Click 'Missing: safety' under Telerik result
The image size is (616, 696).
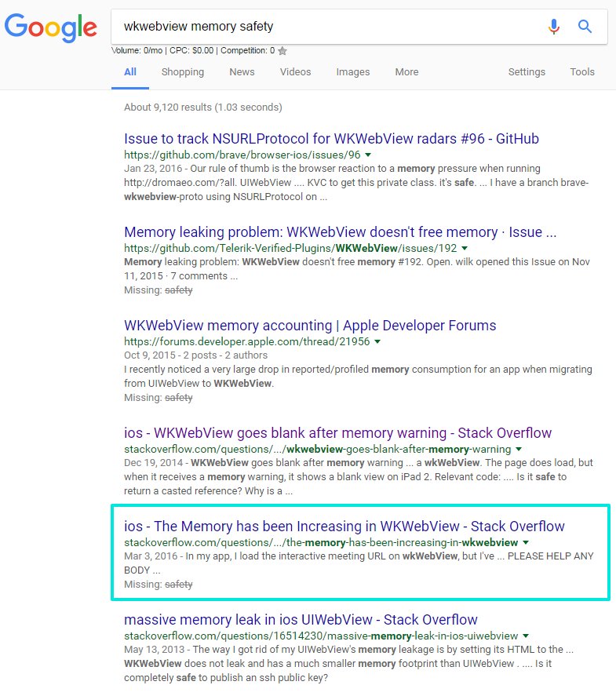tap(158, 290)
